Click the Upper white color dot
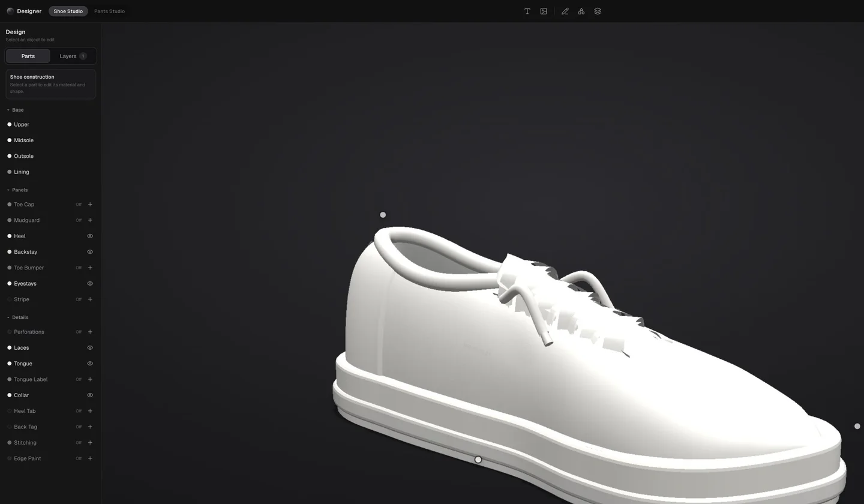This screenshot has width=864, height=504. pos(10,125)
